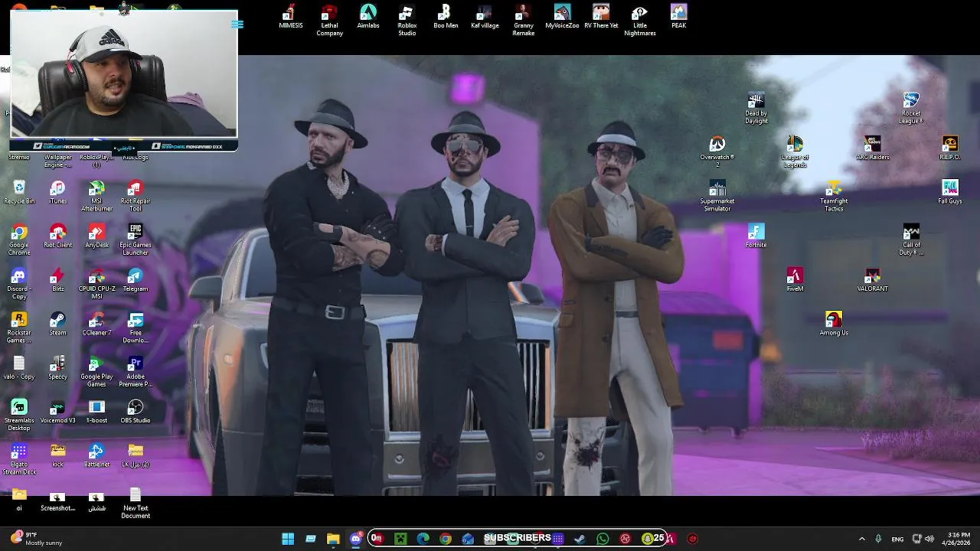The image size is (980, 551).
Task: Open the VALORANT desktop icon
Action: point(873,279)
